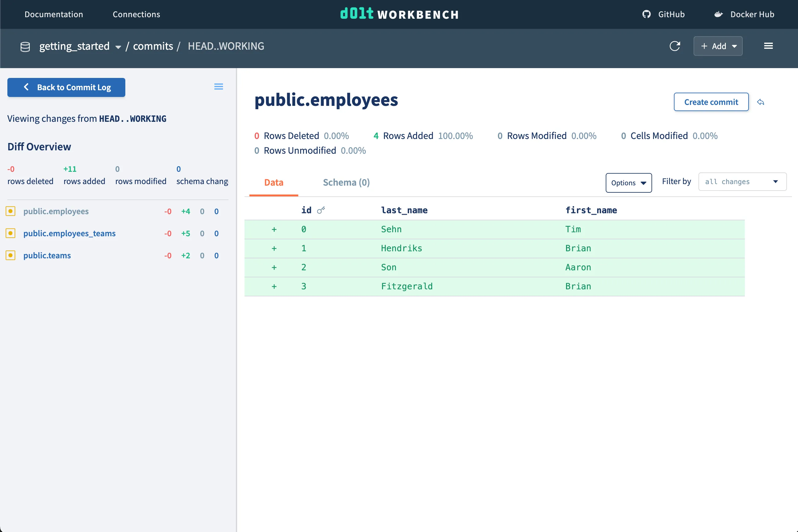
Task: Click the Dolt Workbench logo
Action: pyautogui.click(x=399, y=14)
